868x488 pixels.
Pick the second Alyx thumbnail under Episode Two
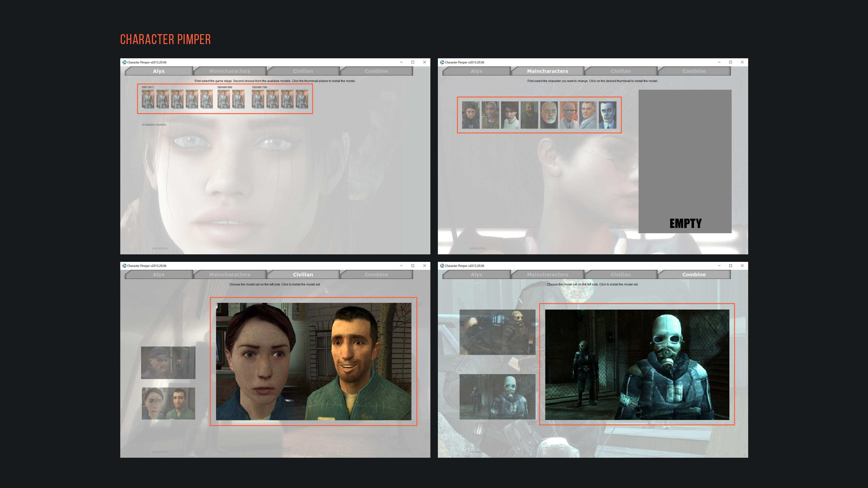(x=273, y=99)
